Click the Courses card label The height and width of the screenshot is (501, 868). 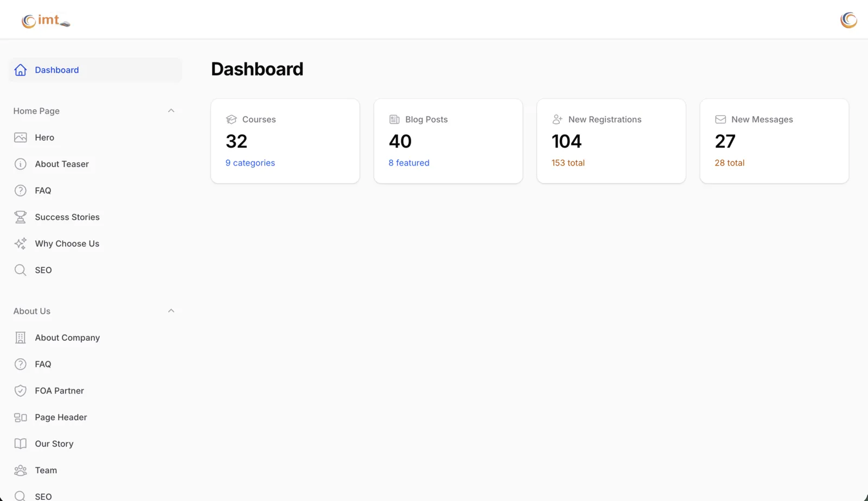point(259,119)
